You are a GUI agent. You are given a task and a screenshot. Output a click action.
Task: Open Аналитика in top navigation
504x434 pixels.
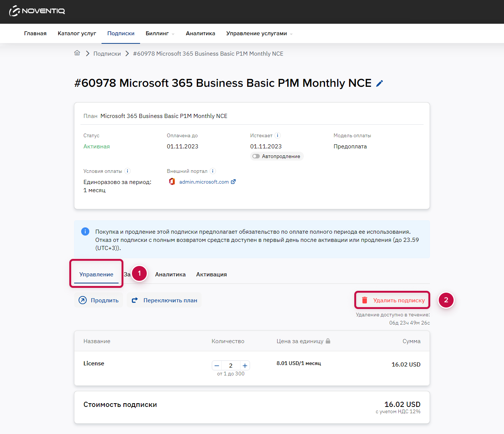200,33
